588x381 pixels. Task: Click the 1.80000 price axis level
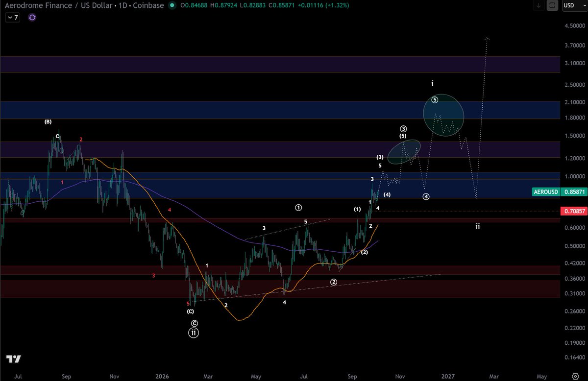[574, 118]
